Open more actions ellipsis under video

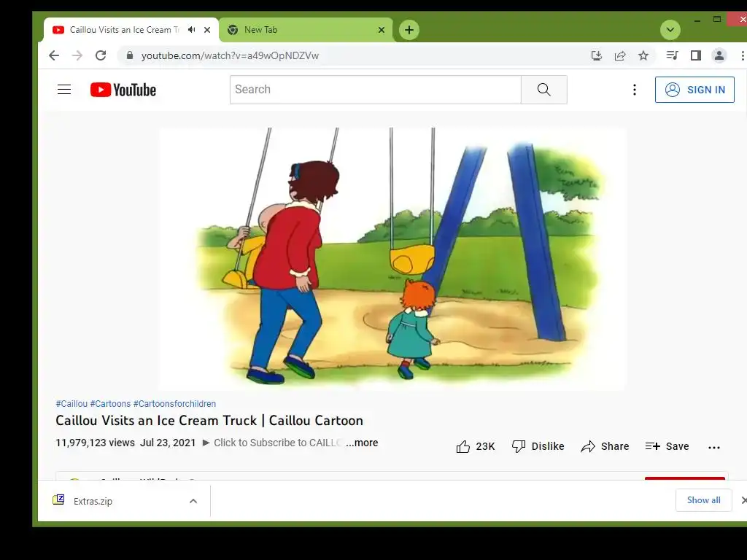click(713, 447)
